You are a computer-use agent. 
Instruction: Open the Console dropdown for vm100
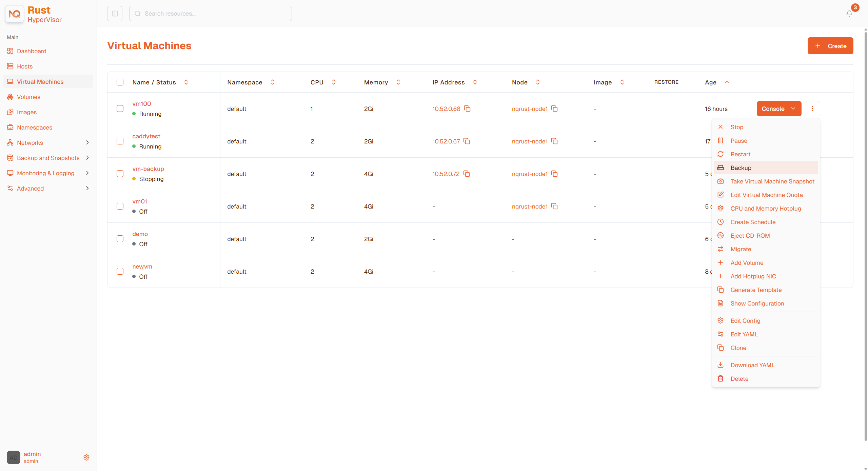tap(779, 109)
